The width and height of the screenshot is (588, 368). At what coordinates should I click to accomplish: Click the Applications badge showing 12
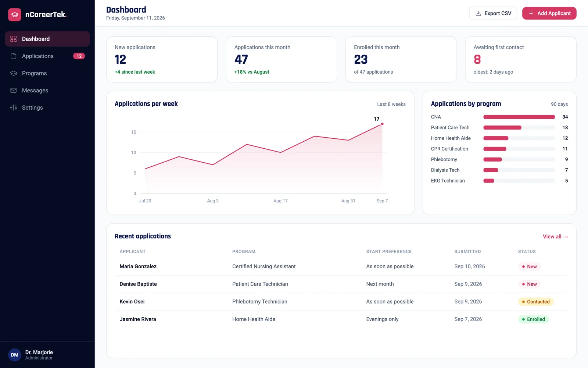79,56
